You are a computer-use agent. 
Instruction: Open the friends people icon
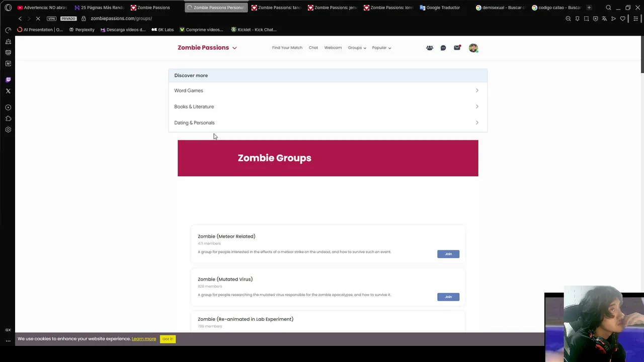[430, 48]
